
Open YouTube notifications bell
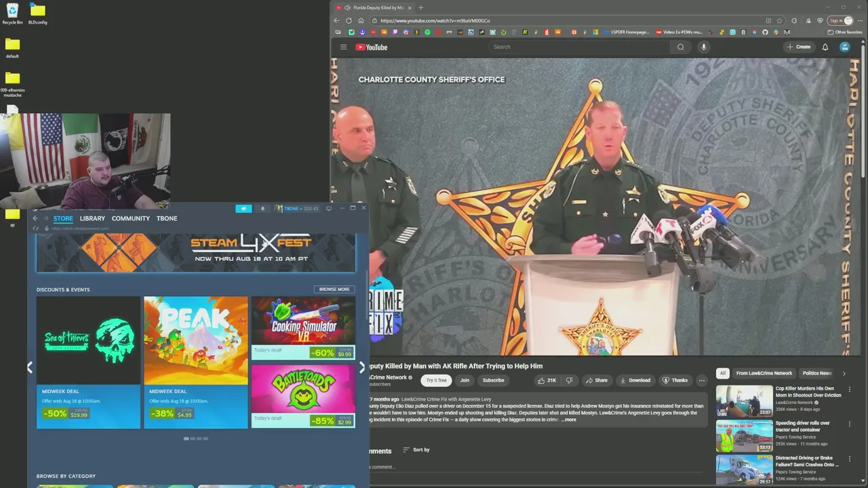click(x=825, y=47)
